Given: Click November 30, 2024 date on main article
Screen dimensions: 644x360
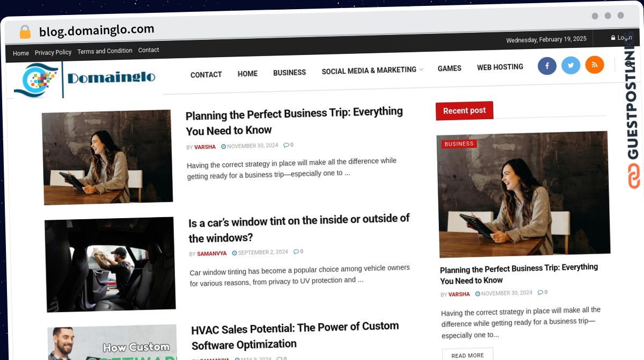Looking at the screenshot, I should pyautogui.click(x=252, y=146).
